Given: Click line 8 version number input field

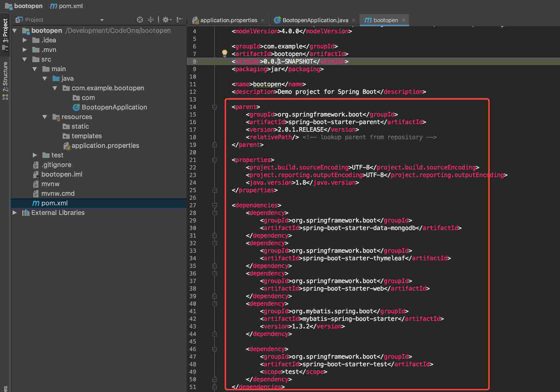Looking at the screenshot, I should (x=289, y=62).
